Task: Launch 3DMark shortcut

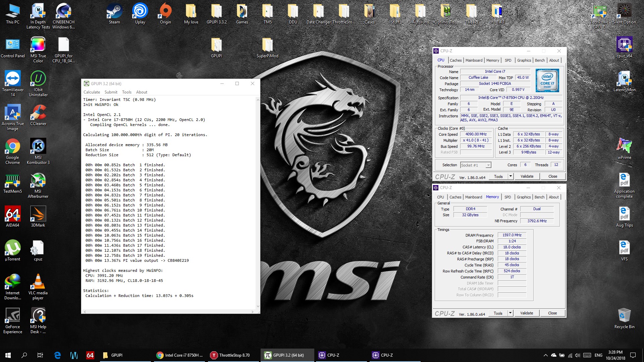Action: click(38, 217)
